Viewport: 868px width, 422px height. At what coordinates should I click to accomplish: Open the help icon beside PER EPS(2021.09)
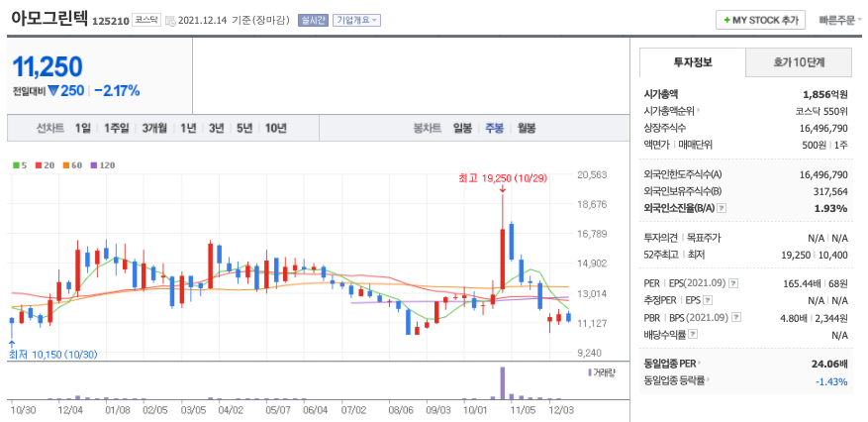click(x=733, y=283)
